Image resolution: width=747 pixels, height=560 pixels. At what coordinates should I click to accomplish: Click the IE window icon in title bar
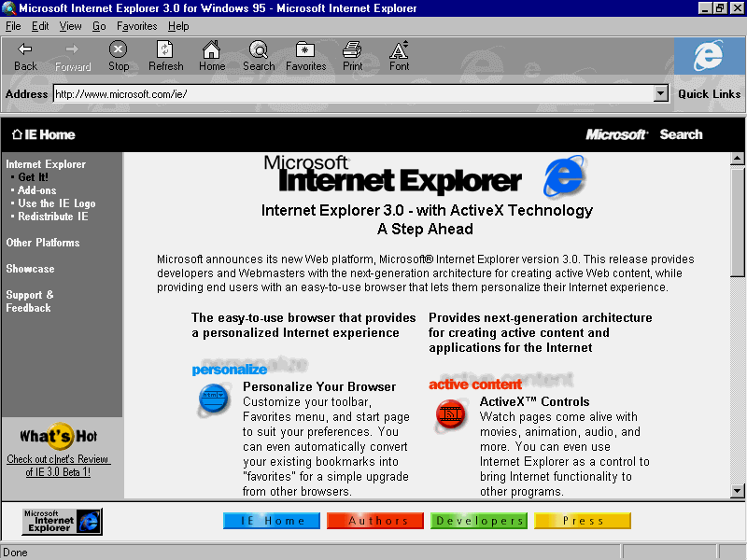(x=8, y=8)
